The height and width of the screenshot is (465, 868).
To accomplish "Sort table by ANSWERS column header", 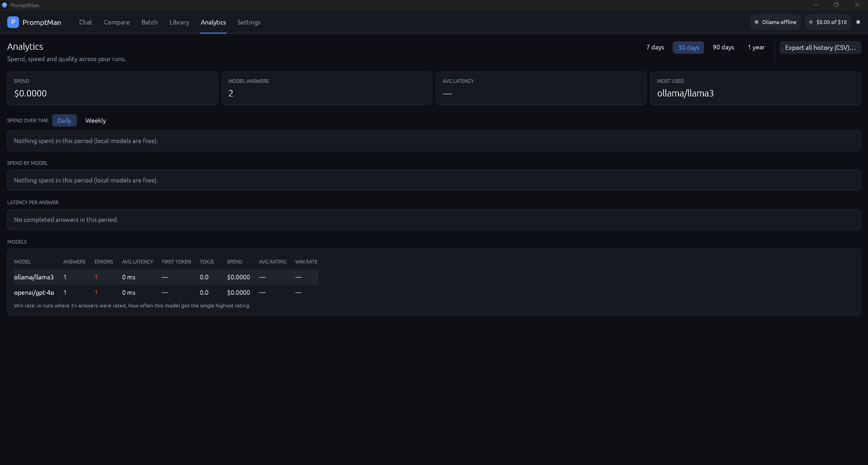I will (x=74, y=262).
